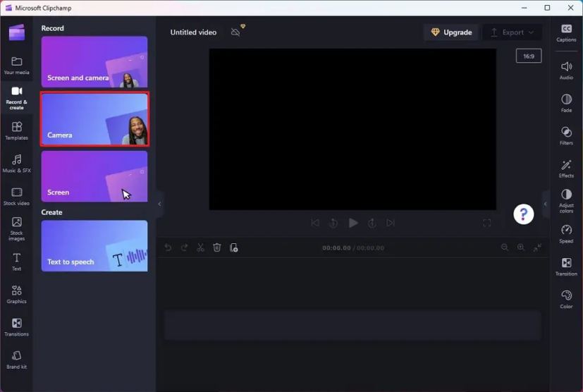Screen dimensions: 583x392
Task: Click the Upgrade button
Action: pos(451,32)
